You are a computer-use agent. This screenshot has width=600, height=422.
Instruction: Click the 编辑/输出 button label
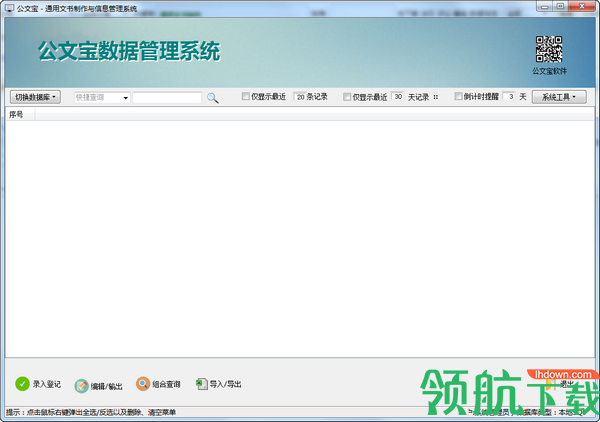[107, 386]
